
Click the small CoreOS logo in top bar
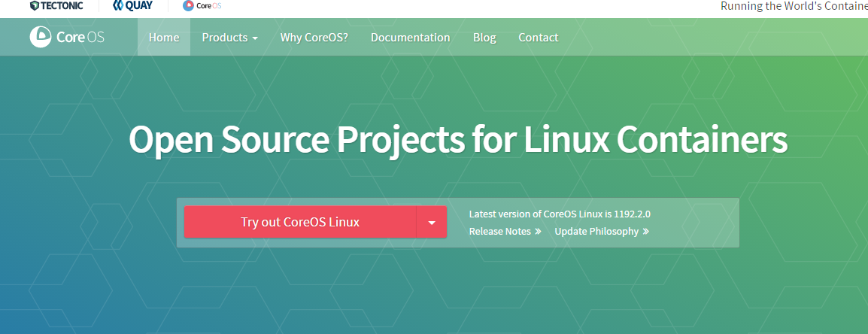click(x=202, y=6)
